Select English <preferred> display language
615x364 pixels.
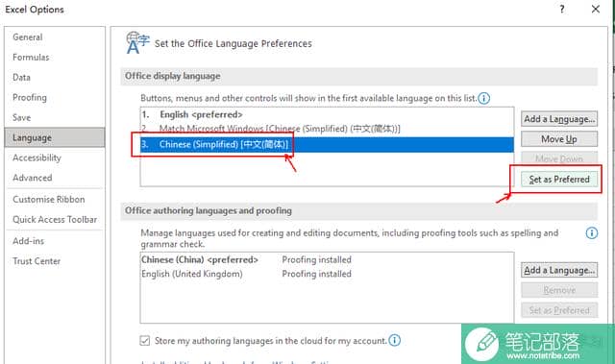pos(327,114)
